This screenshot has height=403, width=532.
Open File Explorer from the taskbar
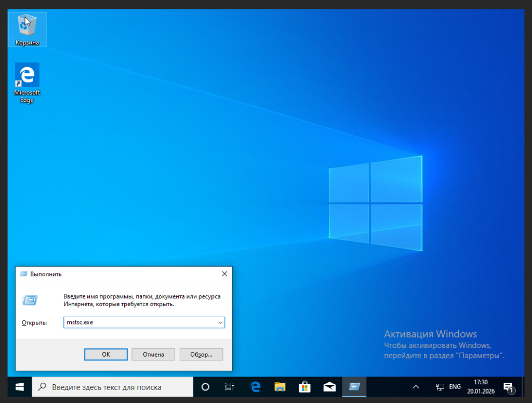coord(280,387)
